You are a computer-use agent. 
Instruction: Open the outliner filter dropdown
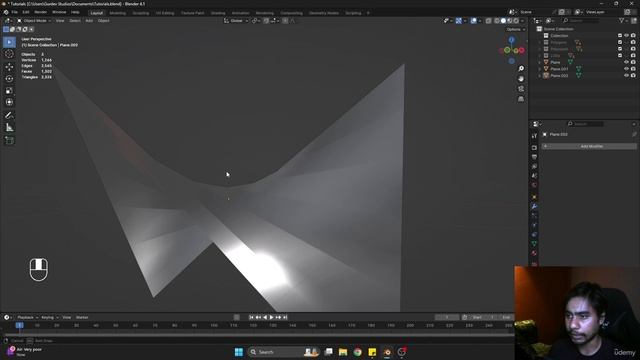623,20
